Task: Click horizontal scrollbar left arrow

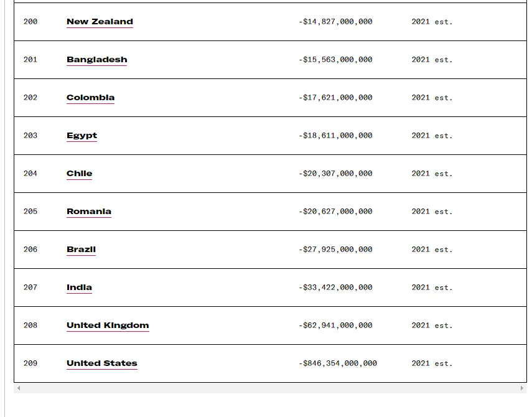Action: click(19, 388)
